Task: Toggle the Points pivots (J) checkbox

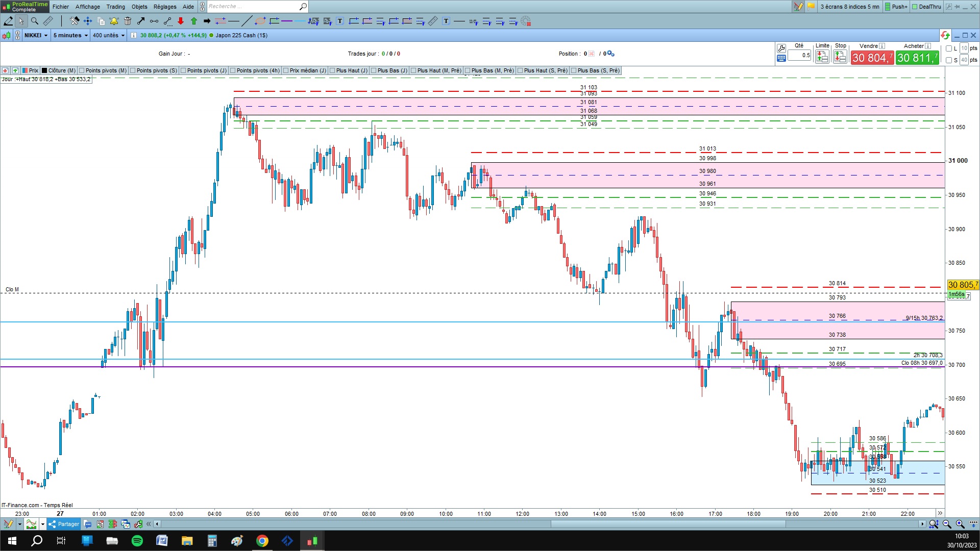Action: point(183,70)
